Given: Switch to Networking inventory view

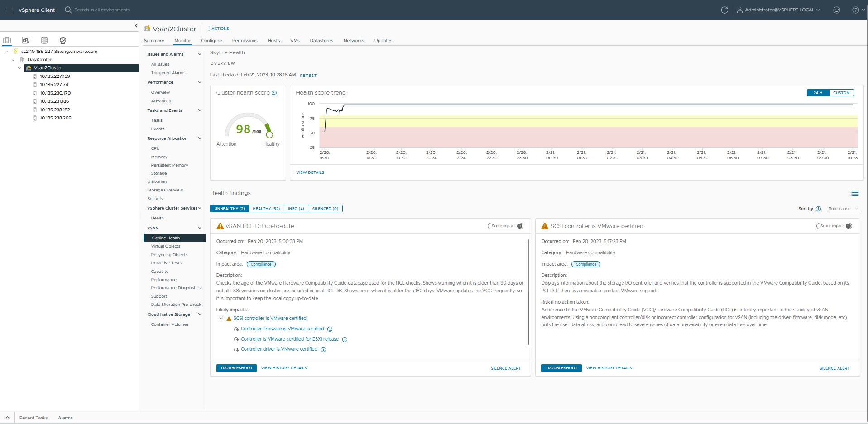Looking at the screenshot, I should click(63, 40).
